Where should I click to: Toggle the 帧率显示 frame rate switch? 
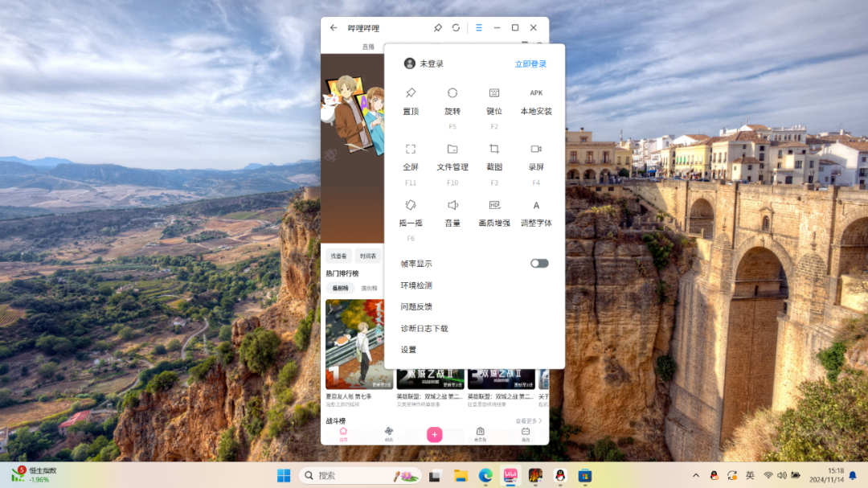539,263
